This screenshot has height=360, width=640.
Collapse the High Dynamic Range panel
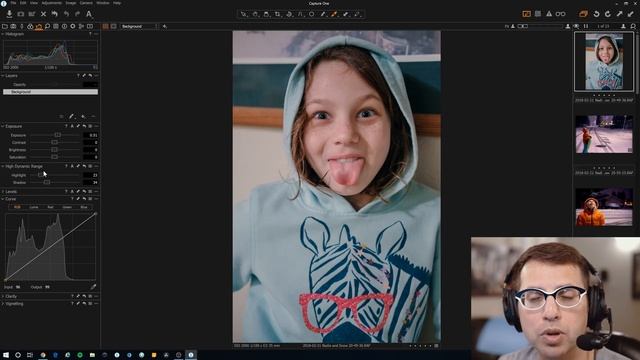pos(3,167)
